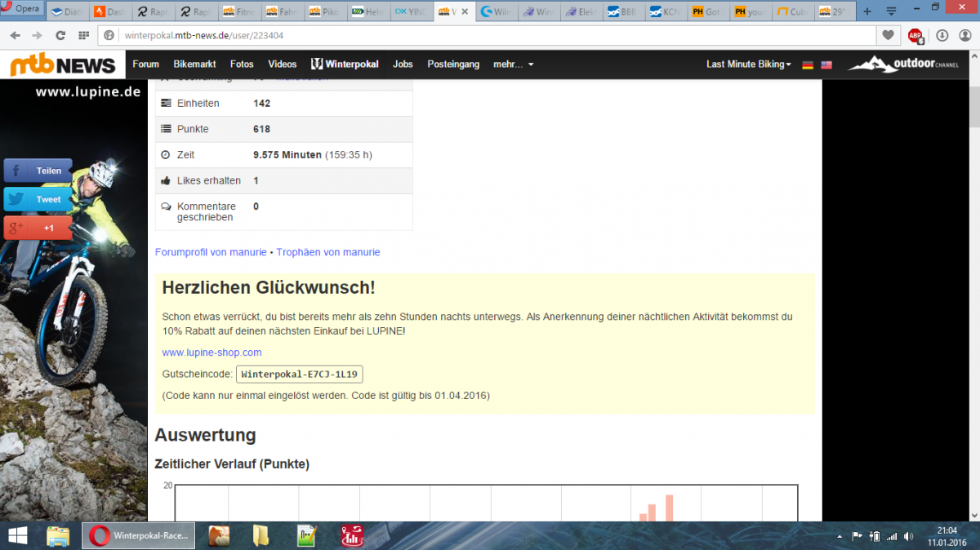This screenshot has width=980, height=550.
Task: Click the Auswertung heading
Action: [205, 435]
